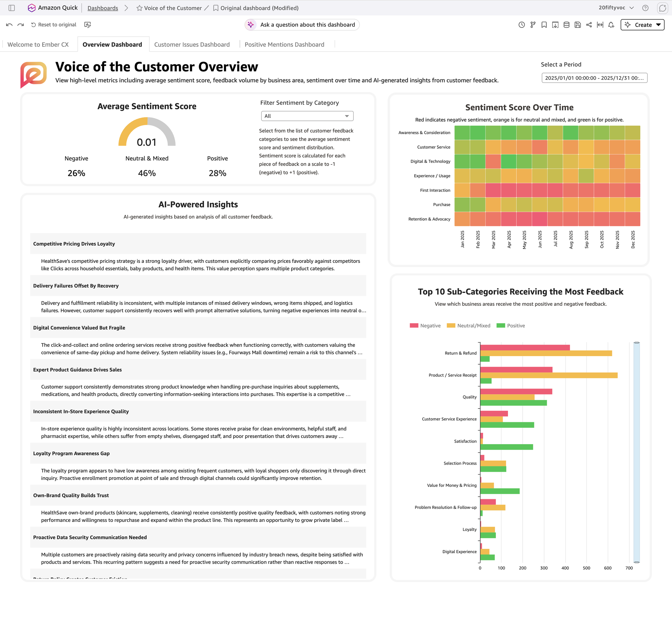Toggle the Negative legend swatch

point(414,326)
